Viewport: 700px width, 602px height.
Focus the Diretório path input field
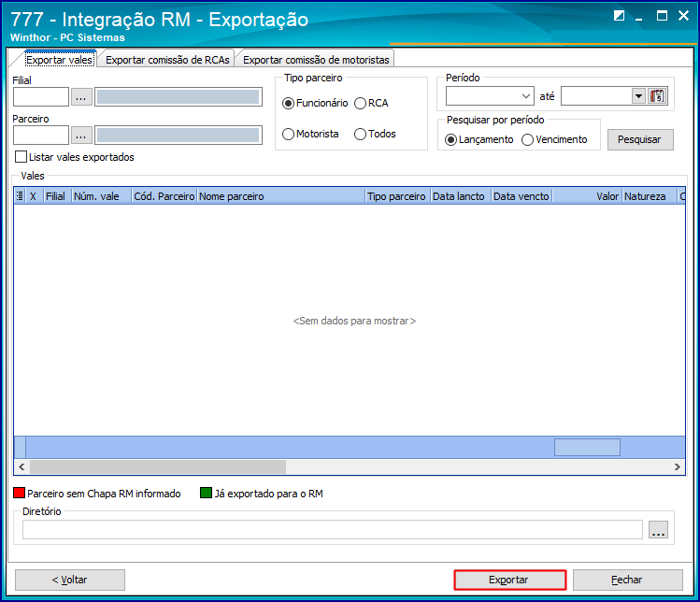(x=333, y=530)
